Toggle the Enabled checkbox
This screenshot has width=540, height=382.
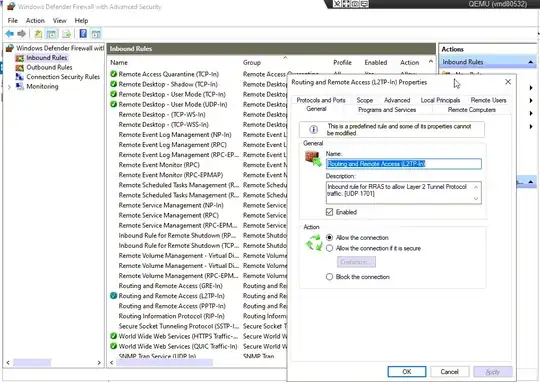coord(330,212)
